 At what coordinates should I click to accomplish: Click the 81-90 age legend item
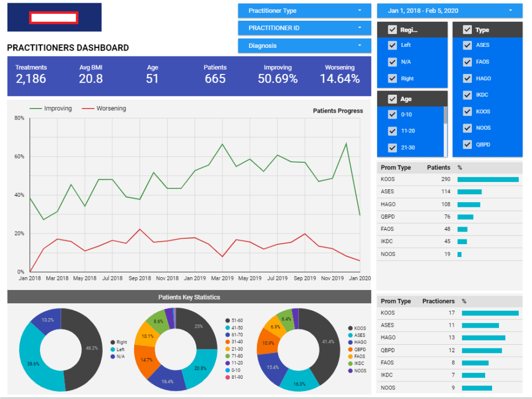pyautogui.click(x=234, y=377)
